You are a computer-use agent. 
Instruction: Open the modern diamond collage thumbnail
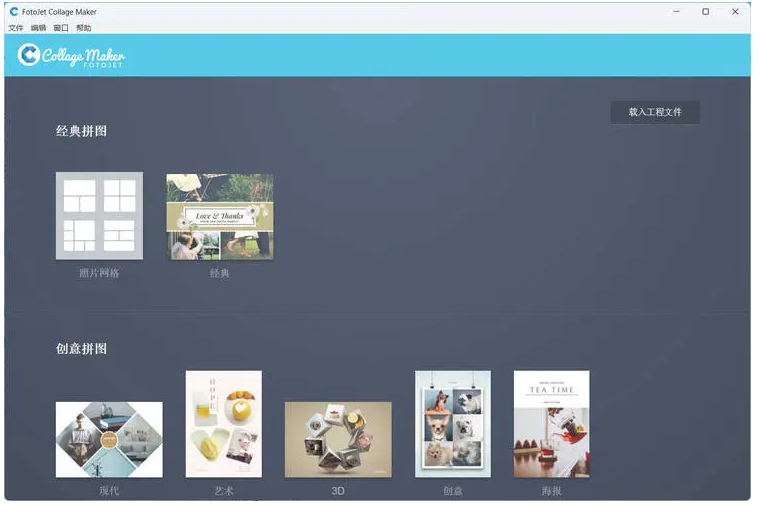tap(109, 439)
